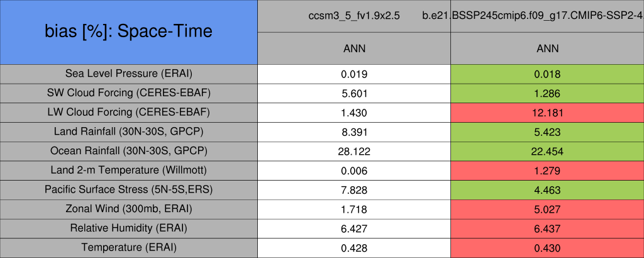
Task: Click the blue "bias [%]: Space-Time" header
Action: pos(128,31)
